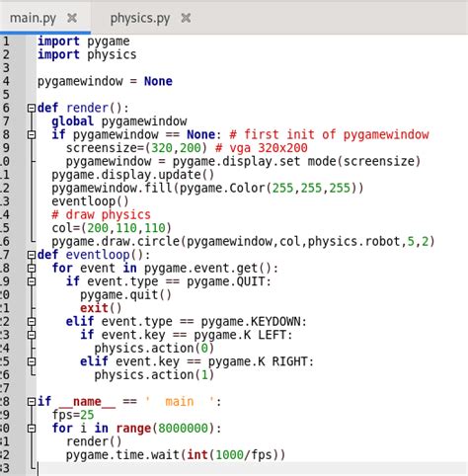This screenshot has width=468, height=476.
Task: Click the 'render()' call in main loop
Action: [x=94, y=441]
